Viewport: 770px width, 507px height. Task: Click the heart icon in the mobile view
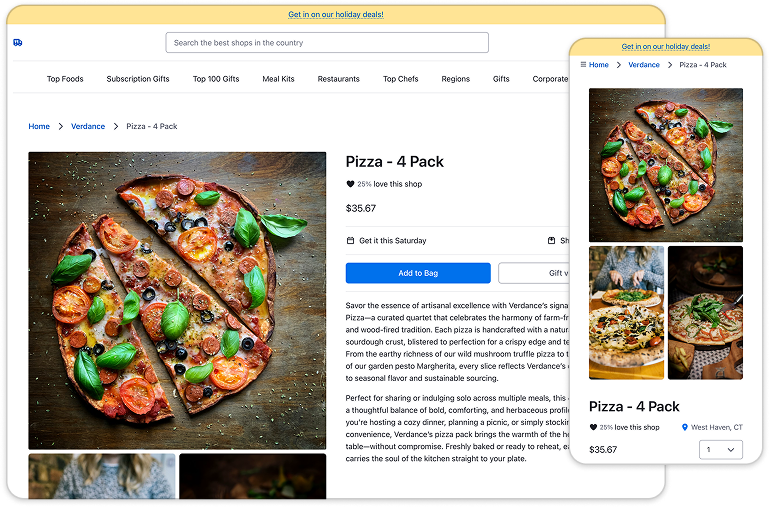(593, 427)
